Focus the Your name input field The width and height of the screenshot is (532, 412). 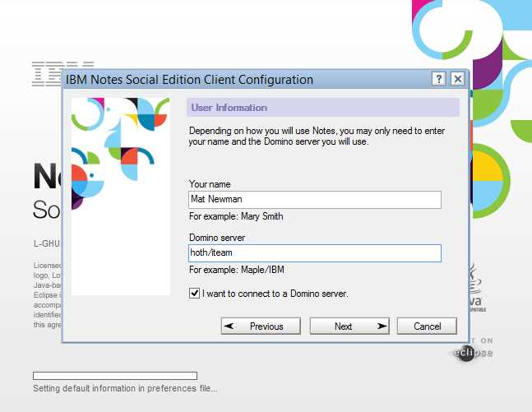(x=315, y=200)
